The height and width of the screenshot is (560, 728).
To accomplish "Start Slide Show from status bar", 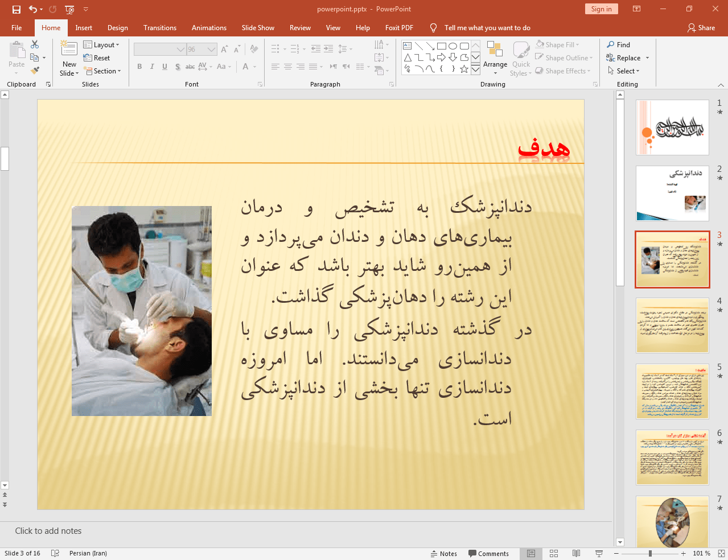I will (599, 553).
